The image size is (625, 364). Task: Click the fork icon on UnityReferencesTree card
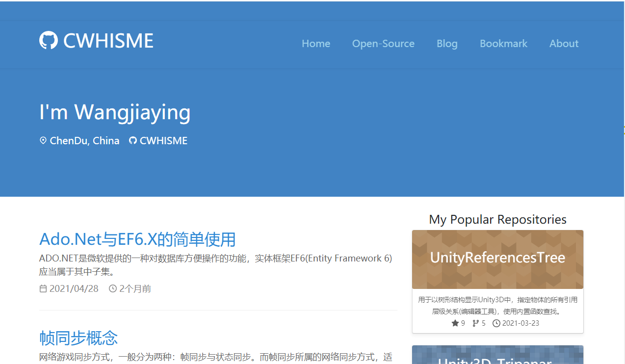coord(475,323)
